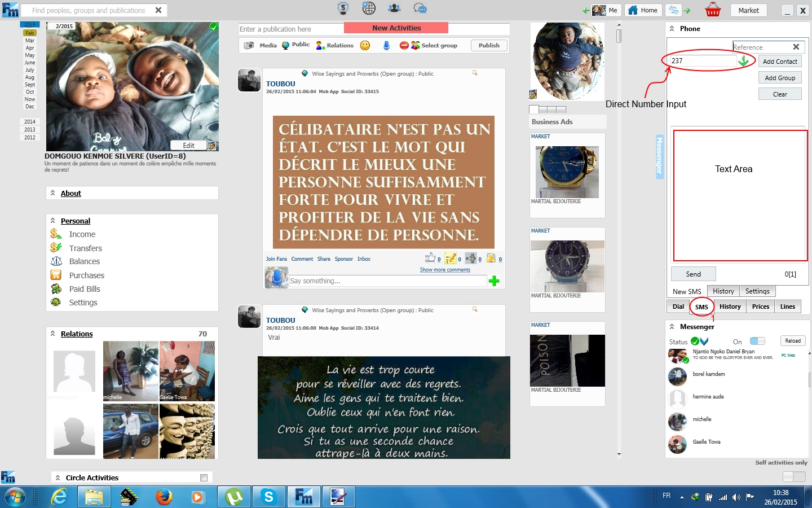This screenshot has height=508, width=812.
Task: Clear the Reference field with X
Action: point(796,47)
